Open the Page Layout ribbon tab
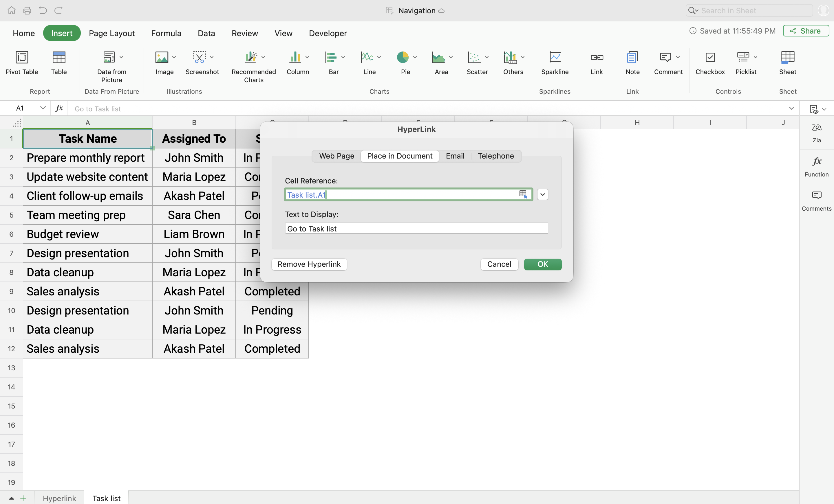834x504 pixels. 111,33
